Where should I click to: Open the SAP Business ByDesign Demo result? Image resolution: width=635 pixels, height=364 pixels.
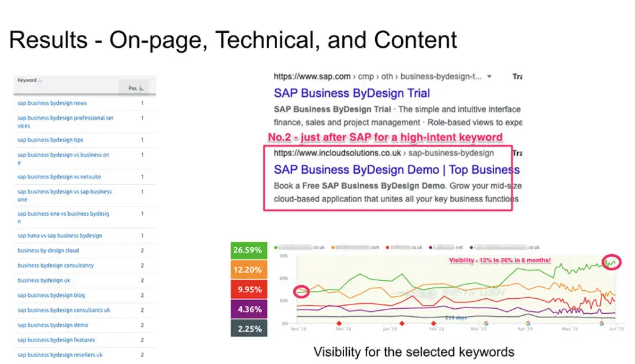coord(397,170)
